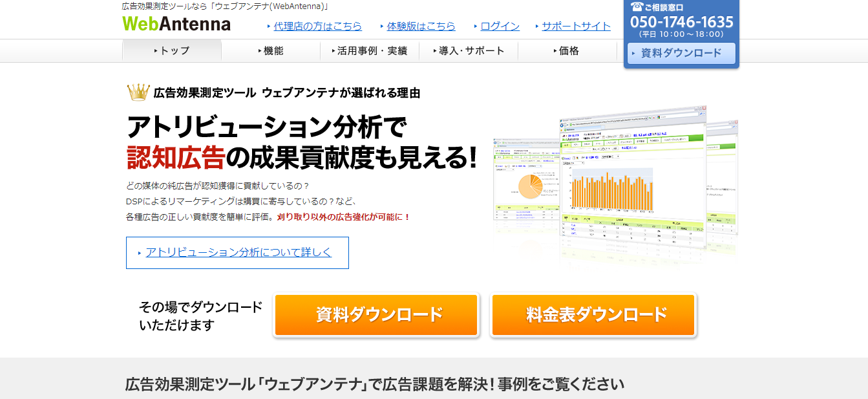Click the orange 料金表ダウンロード button
The width and height of the screenshot is (868, 399).
tap(593, 315)
